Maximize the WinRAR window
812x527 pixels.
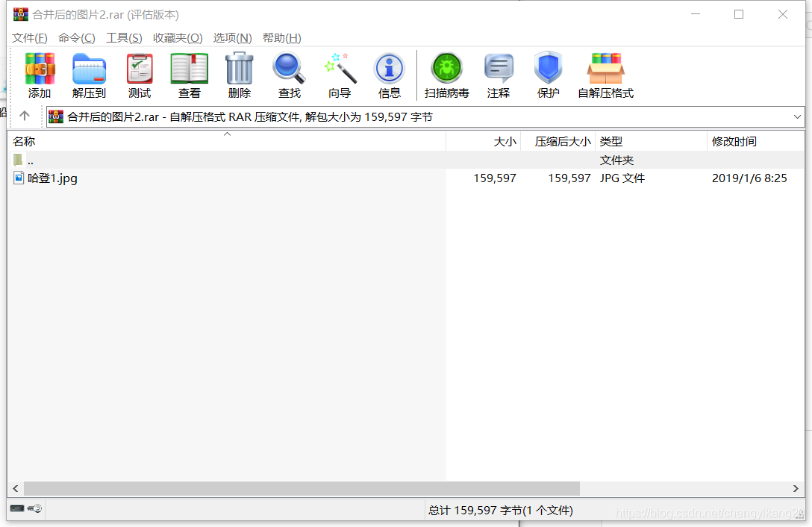pos(739,14)
